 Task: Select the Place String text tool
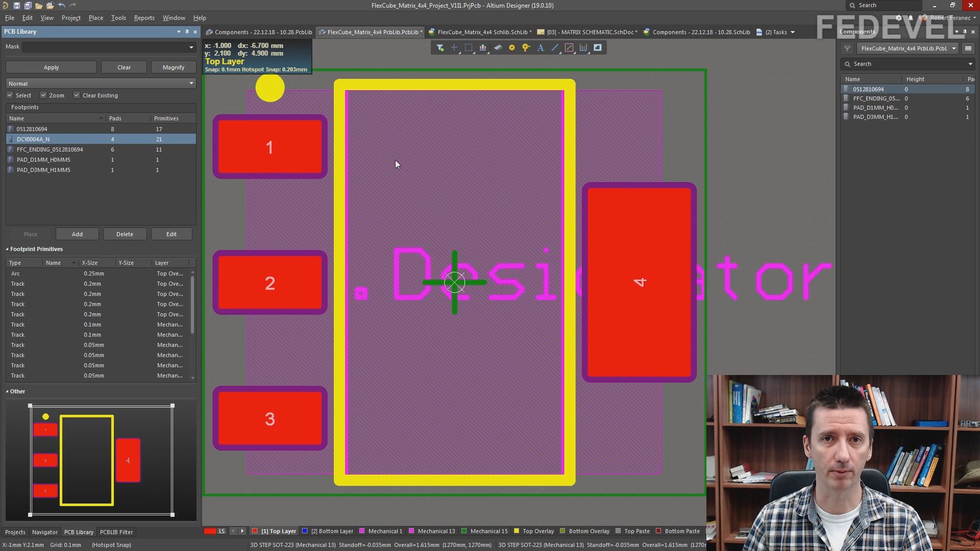point(541,48)
